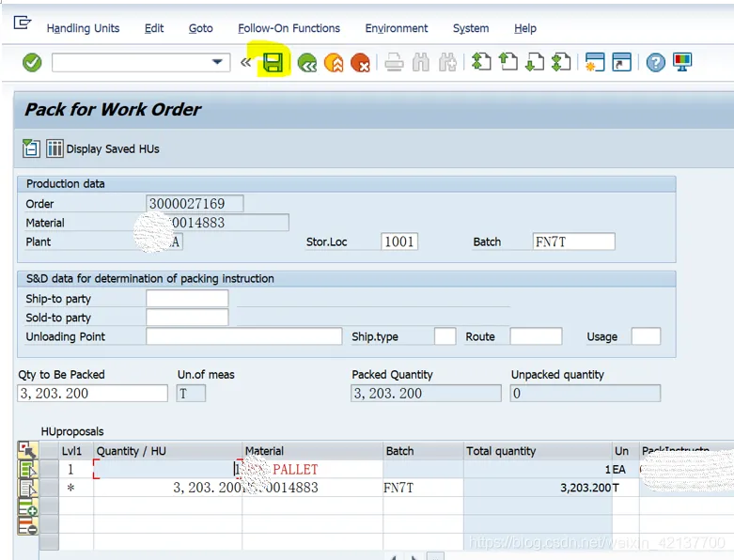Open the Environment menu
The image size is (734, 560).
point(397,28)
